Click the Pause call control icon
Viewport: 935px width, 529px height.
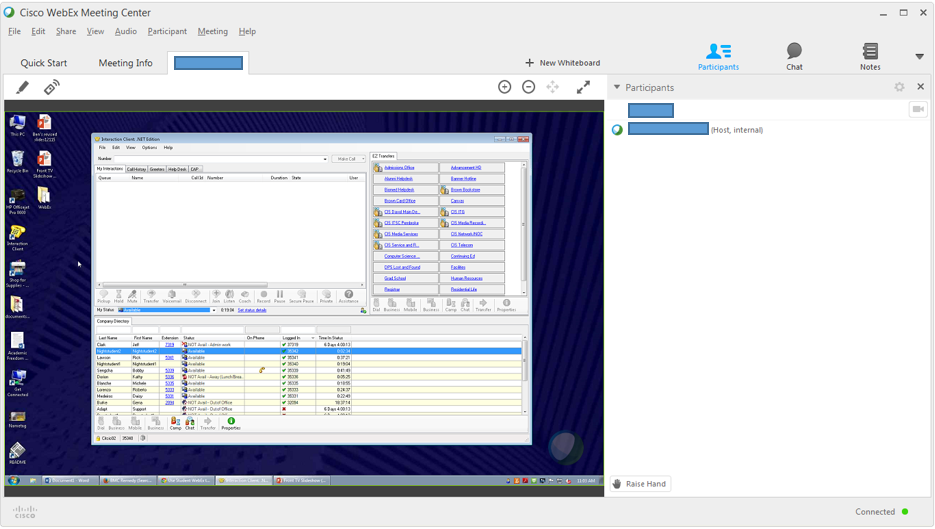[x=280, y=296]
